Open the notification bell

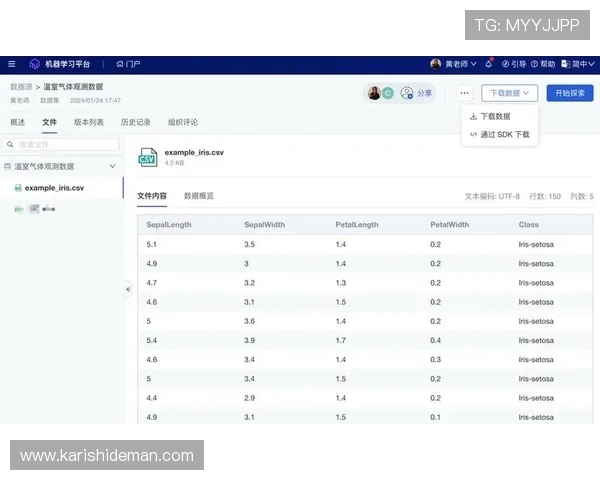488,64
